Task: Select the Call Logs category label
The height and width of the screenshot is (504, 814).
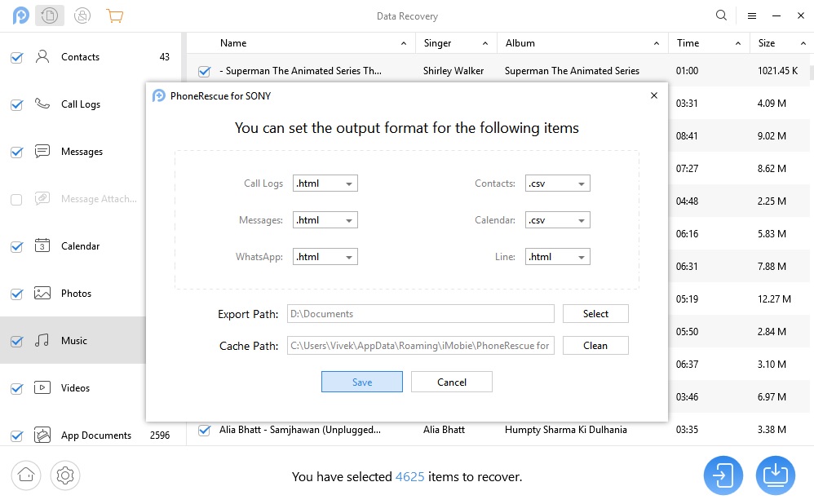Action: coord(81,104)
